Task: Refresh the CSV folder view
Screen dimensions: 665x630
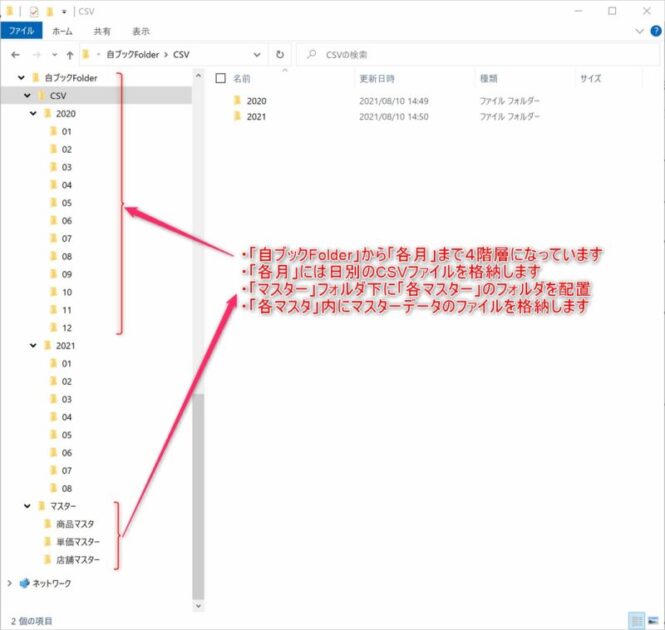Action: click(x=280, y=55)
